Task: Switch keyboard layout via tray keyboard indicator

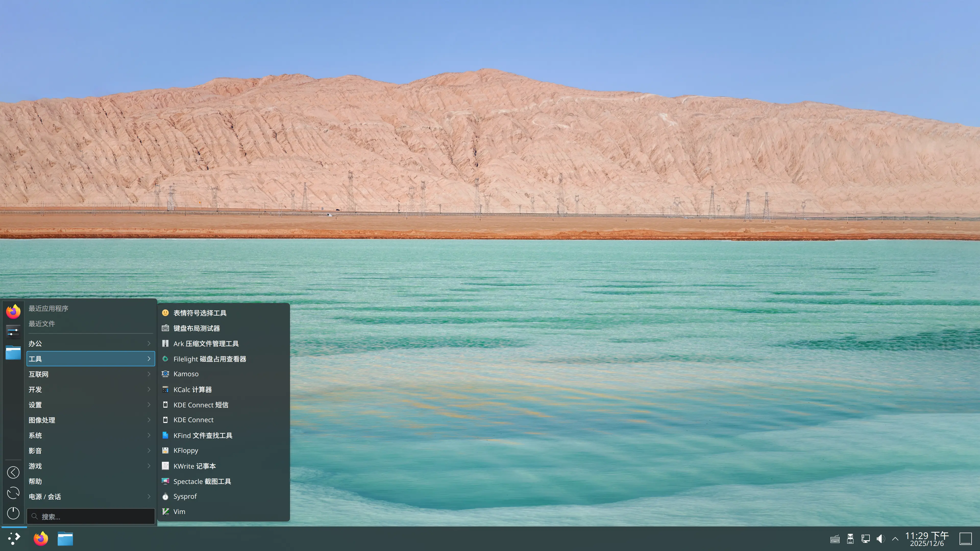Action: (x=835, y=539)
